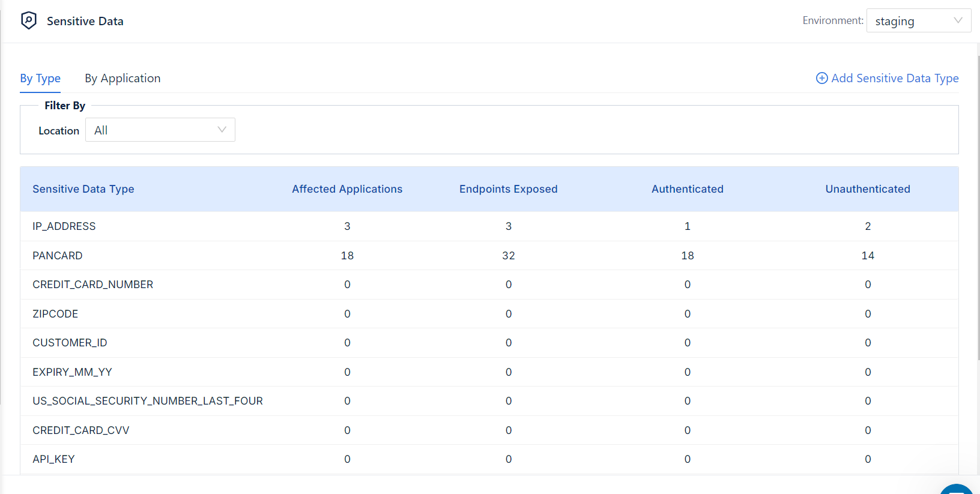The height and width of the screenshot is (494, 980).
Task: Click IP_ADDRESS unauthenticated value 2
Action: point(868,226)
